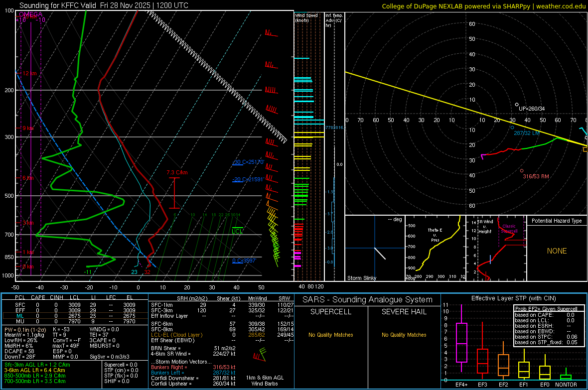Click the 'Sfc-3km AGL LR = 1.2 C/km' line
This screenshot has width=588, height=390.
[37, 365]
